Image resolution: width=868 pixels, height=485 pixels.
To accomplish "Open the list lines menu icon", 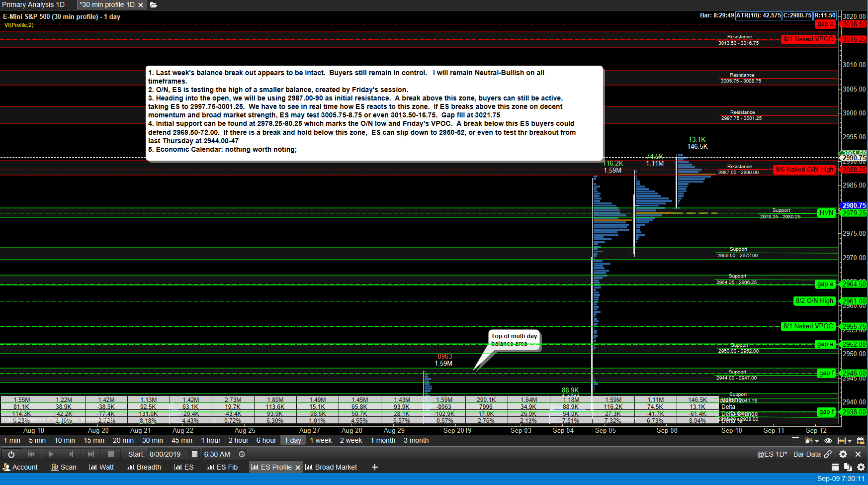I will coord(795,440).
